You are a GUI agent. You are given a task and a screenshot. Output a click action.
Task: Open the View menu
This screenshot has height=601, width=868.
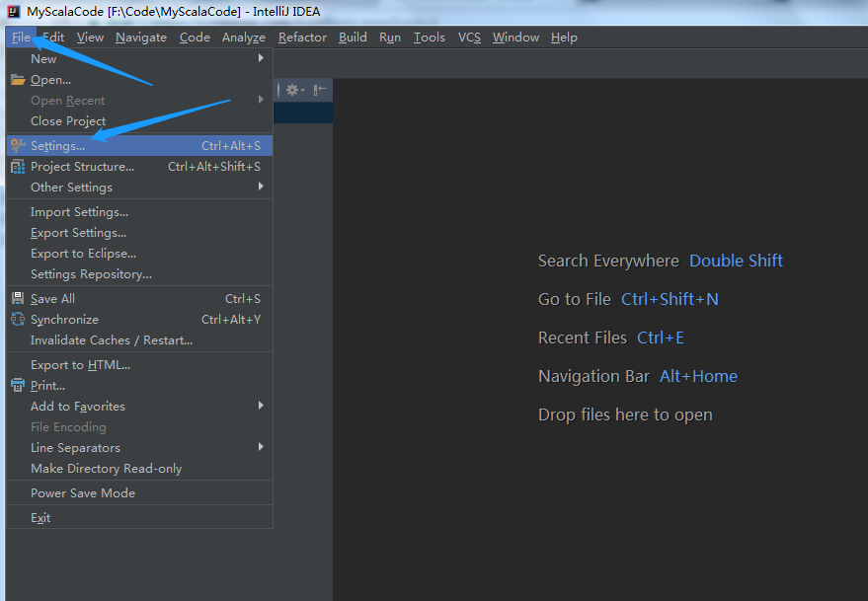(x=90, y=38)
